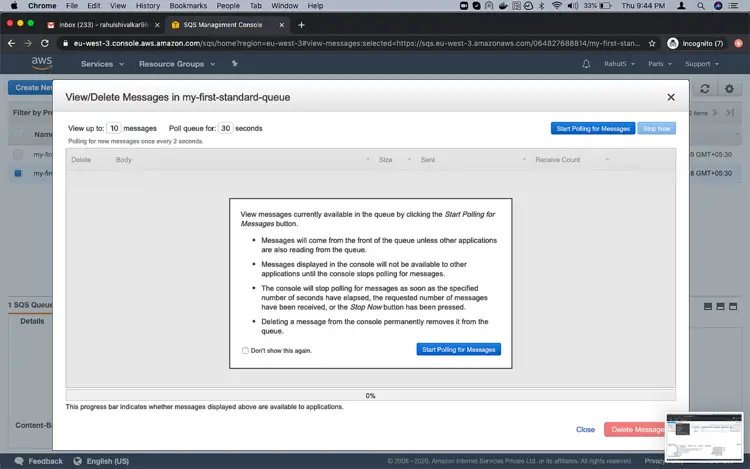Check the Don't show this again box
750x469 pixels.
(x=245, y=350)
